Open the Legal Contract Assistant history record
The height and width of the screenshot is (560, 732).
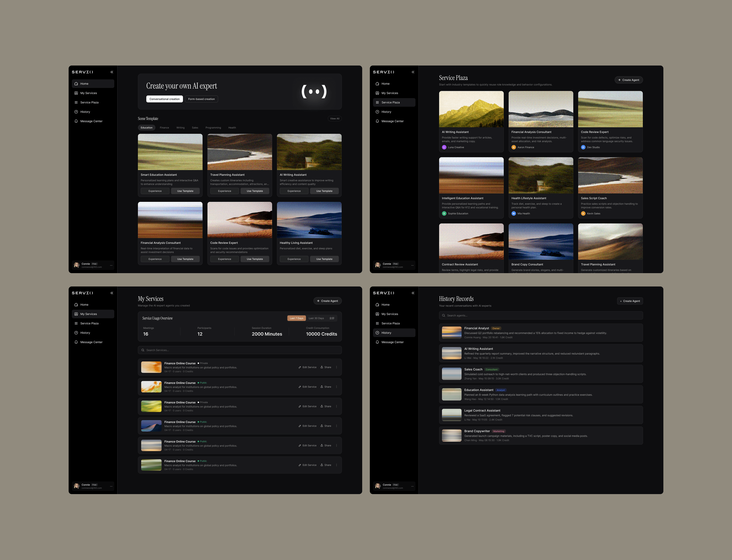541,415
